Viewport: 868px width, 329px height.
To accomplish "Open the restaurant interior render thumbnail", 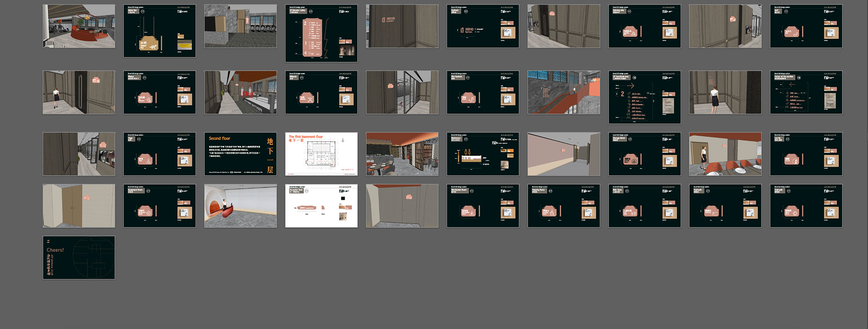I will pyautogui.click(x=402, y=154).
